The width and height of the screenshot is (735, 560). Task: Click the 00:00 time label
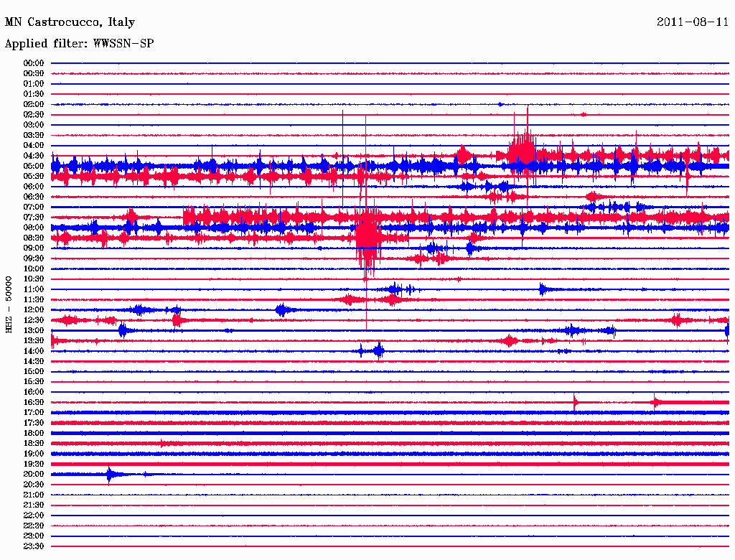pos(34,63)
